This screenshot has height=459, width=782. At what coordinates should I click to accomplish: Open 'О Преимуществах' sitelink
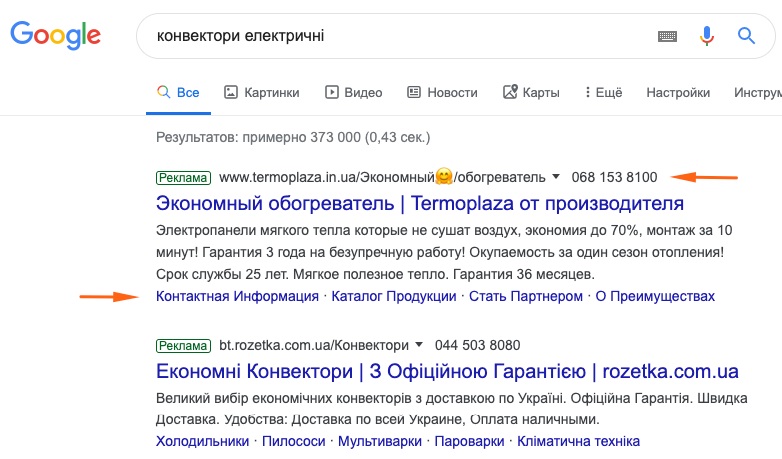click(x=655, y=296)
